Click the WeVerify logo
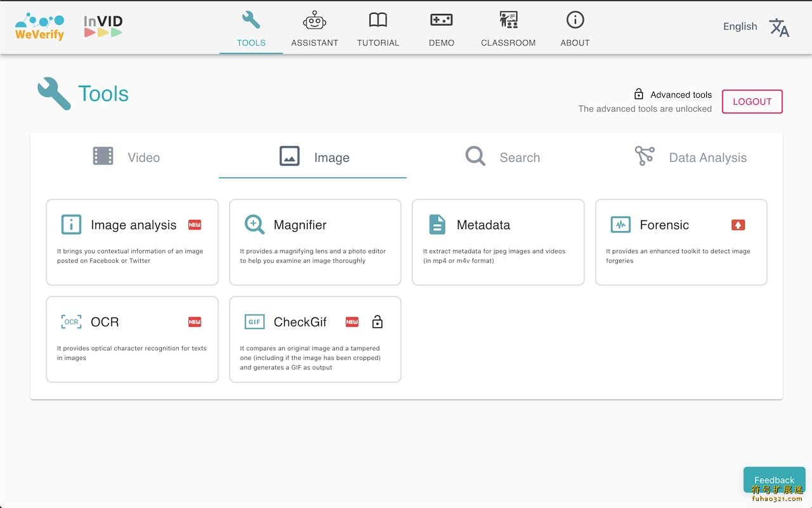Screen dimensions: 812x508 point(40,27)
